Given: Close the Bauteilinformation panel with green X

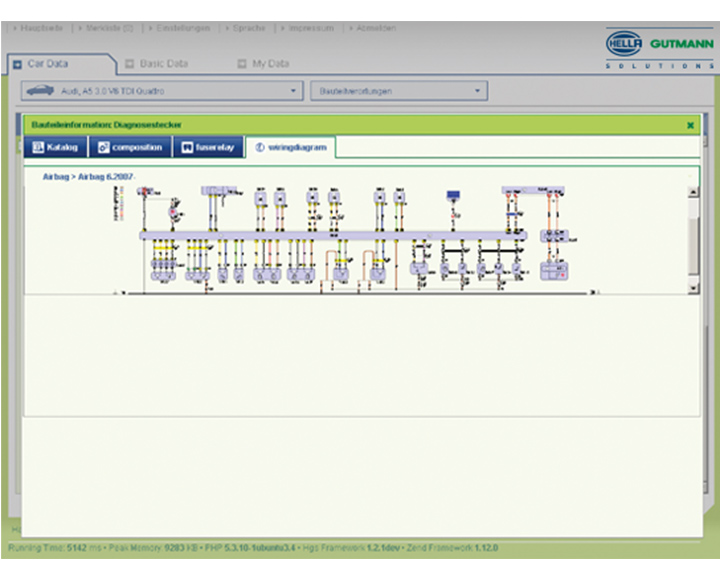Looking at the screenshot, I should point(690,125).
